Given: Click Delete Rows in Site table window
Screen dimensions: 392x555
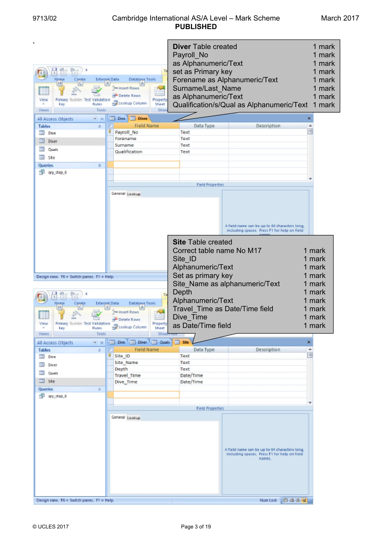Looking at the screenshot, I should tap(126, 319).
